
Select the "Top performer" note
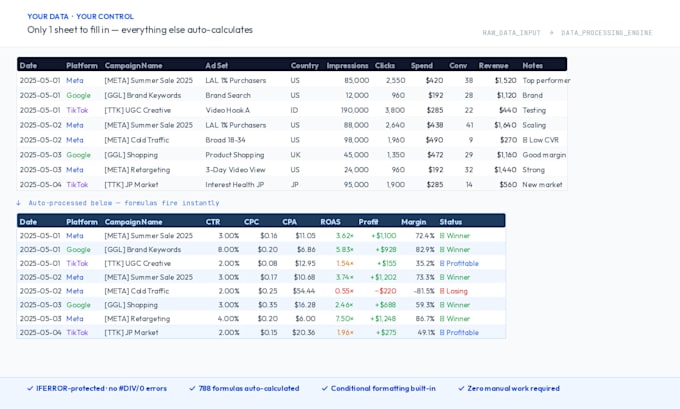546,80
